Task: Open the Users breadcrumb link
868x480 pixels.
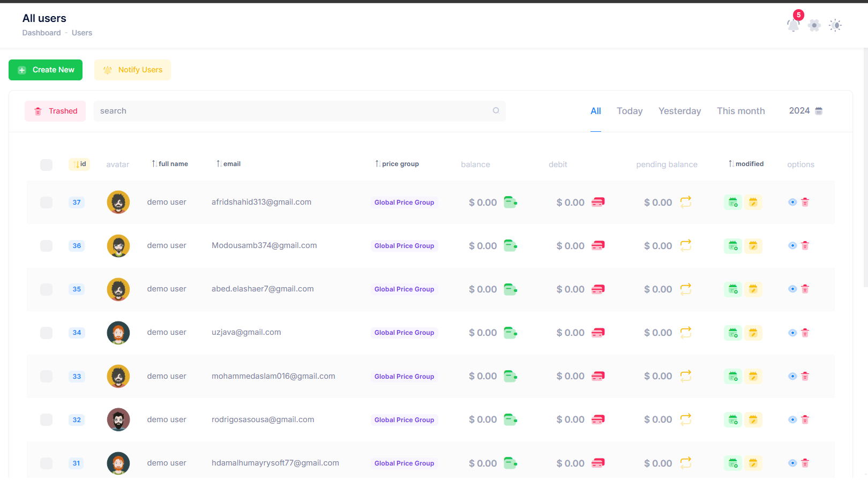Action: pyautogui.click(x=82, y=33)
